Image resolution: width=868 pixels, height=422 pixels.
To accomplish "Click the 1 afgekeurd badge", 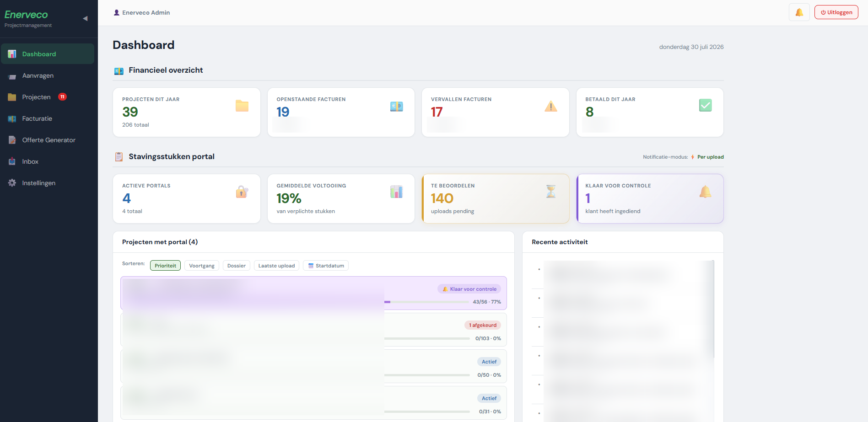I will point(483,325).
